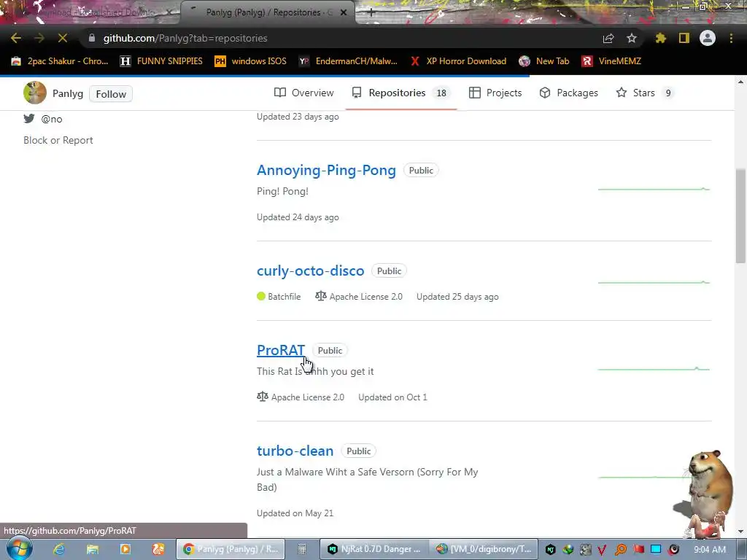747x560 pixels.
Task: Open the Stars tab
Action: pos(645,93)
